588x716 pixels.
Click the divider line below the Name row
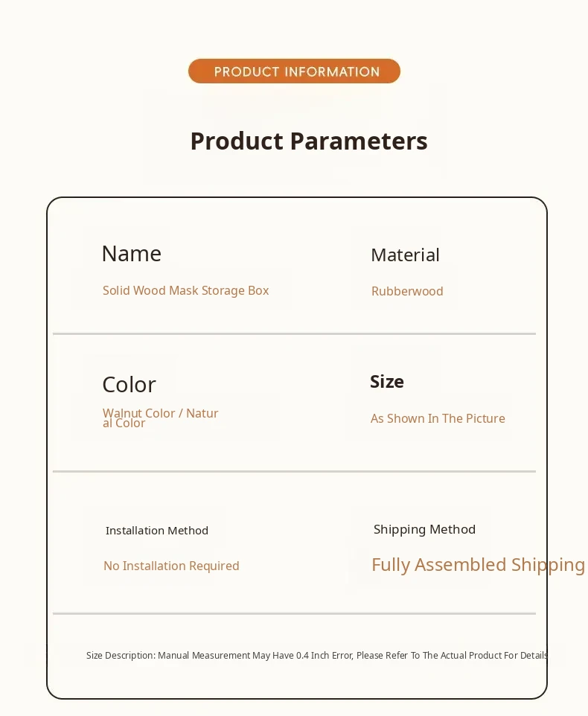pyautogui.click(x=294, y=333)
